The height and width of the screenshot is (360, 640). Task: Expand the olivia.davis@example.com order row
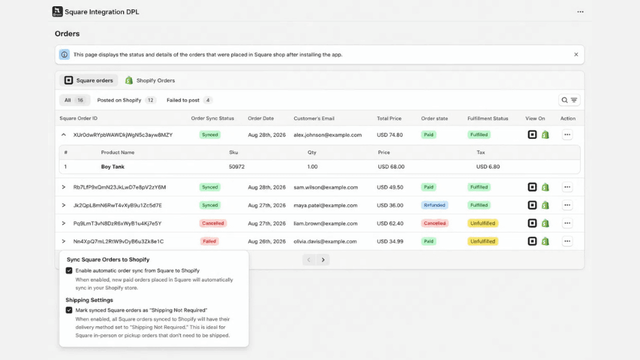[x=64, y=241]
